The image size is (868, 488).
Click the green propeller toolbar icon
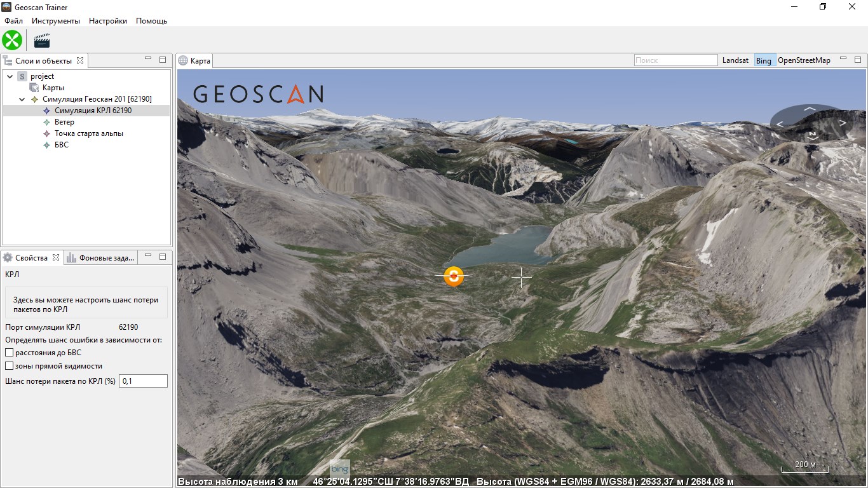[x=12, y=40]
